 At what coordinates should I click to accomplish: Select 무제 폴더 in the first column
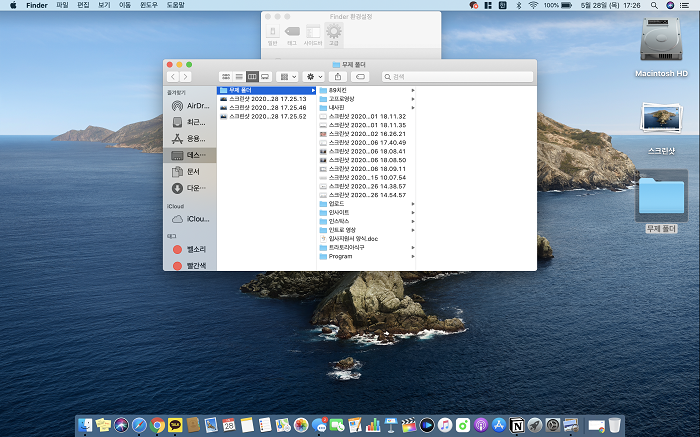tap(267, 90)
